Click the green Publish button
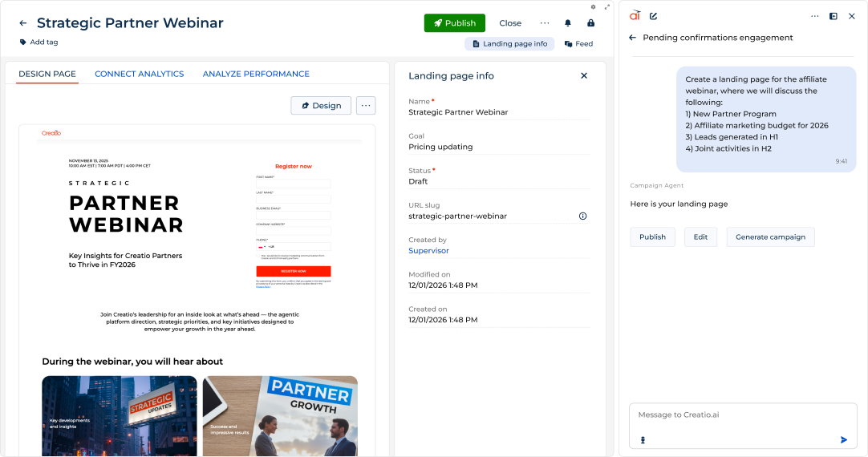868x457 pixels. click(455, 23)
